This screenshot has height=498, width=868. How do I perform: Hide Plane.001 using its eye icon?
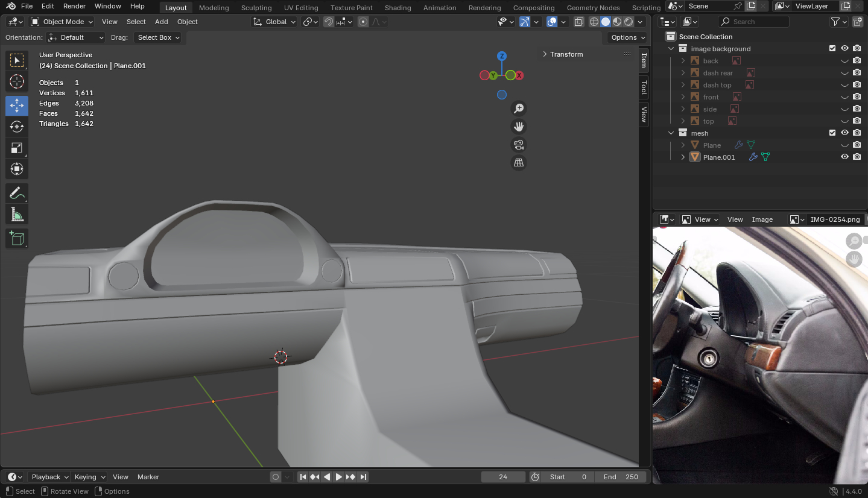tap(844, 157)
